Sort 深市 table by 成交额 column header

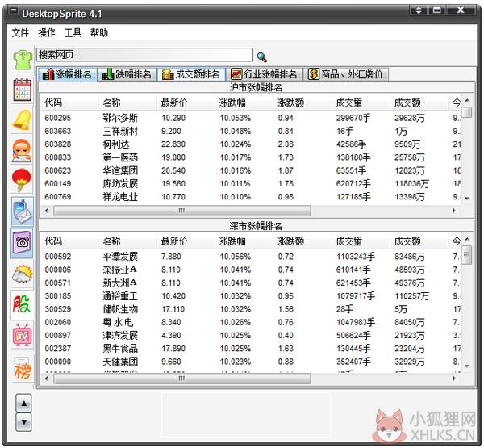coord(419,241)
